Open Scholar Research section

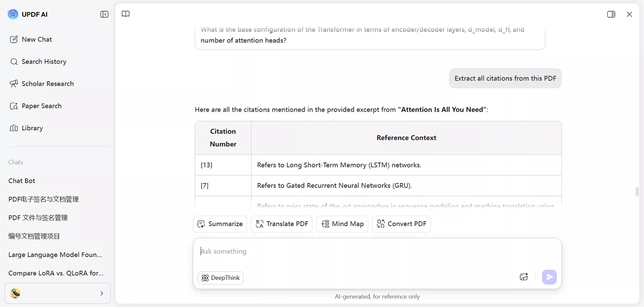[47, 84]
